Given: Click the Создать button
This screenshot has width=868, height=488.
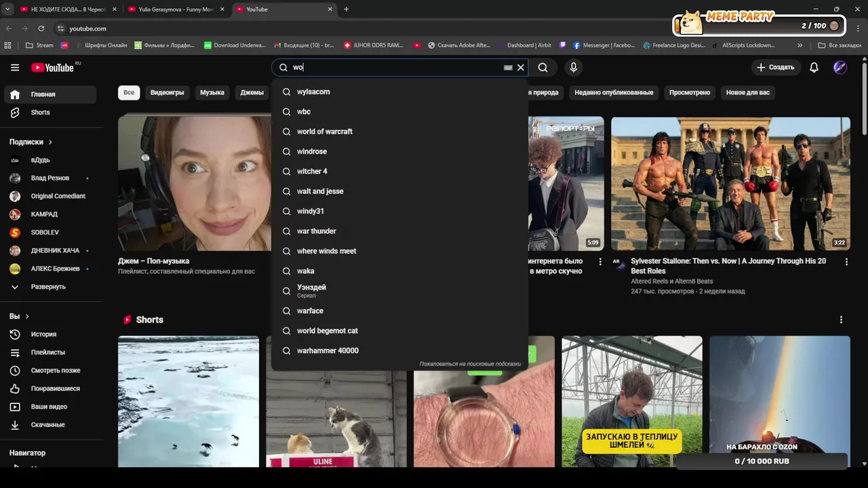Looking at the screenshot, I should pos(776,67).
